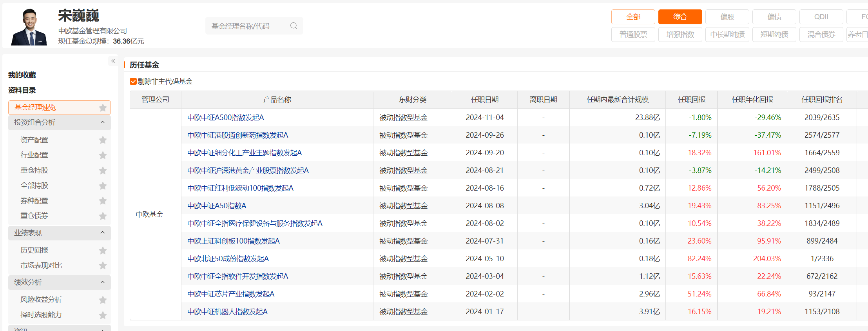Star the 重仓债券 item
Image resolution: width=868 pixels, height=331 pixels.
click(x=103, y=216)
